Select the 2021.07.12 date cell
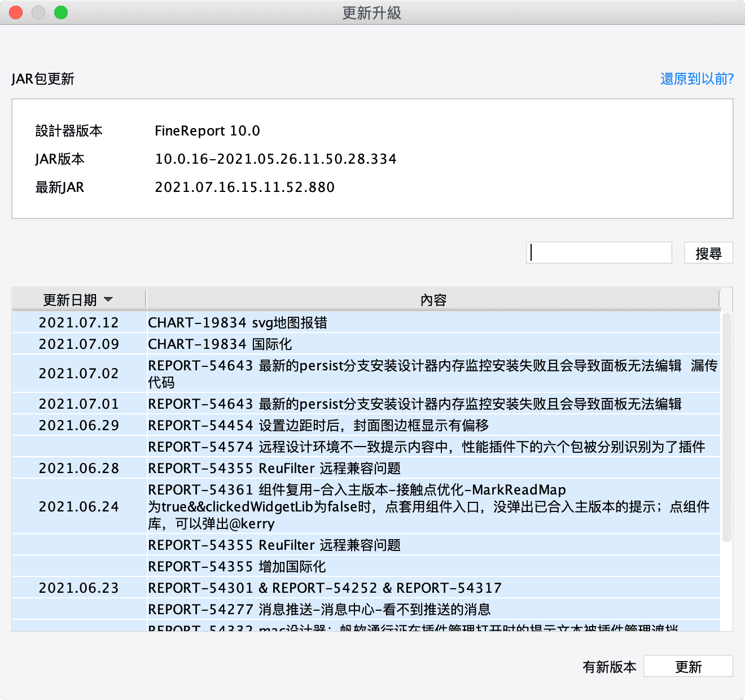Image resolution: width=745 pixels, height=700 pixels. click(x=79, y=322)
